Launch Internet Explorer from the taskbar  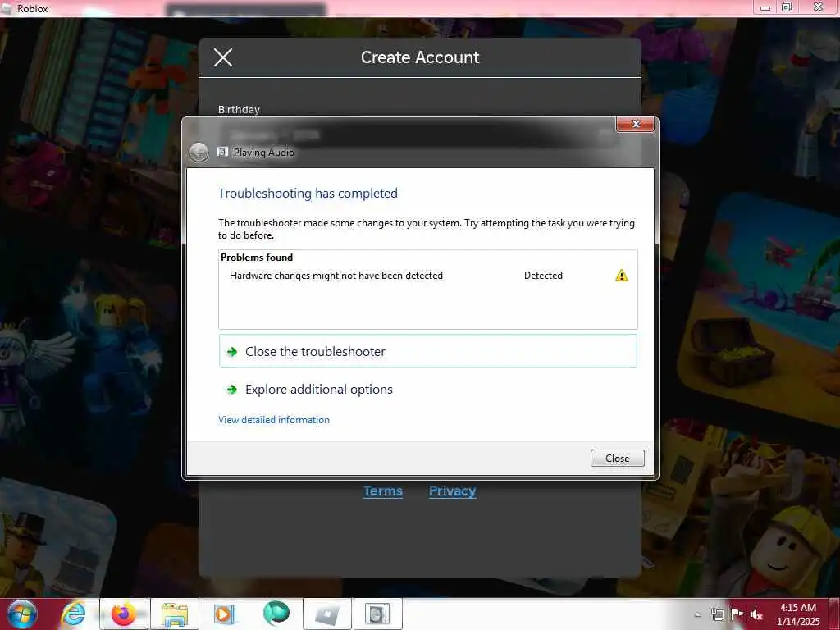click(x=73, y=614)
